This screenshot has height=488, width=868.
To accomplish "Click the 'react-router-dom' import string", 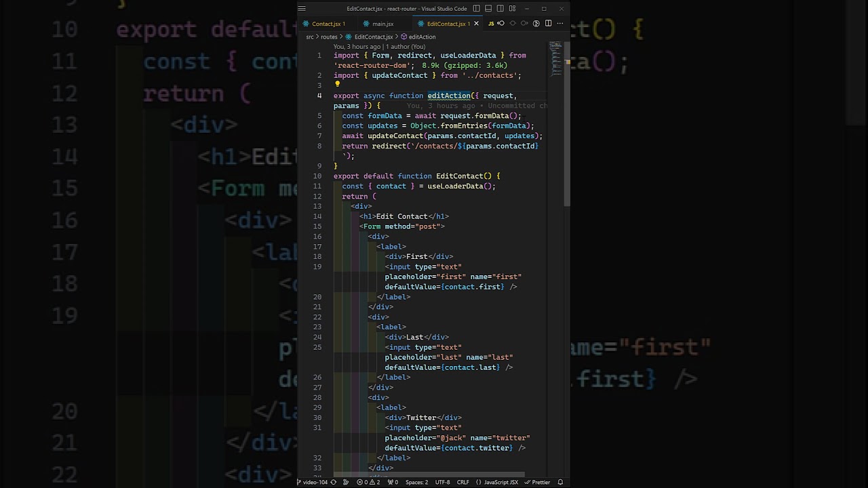I will pos(373,65).
